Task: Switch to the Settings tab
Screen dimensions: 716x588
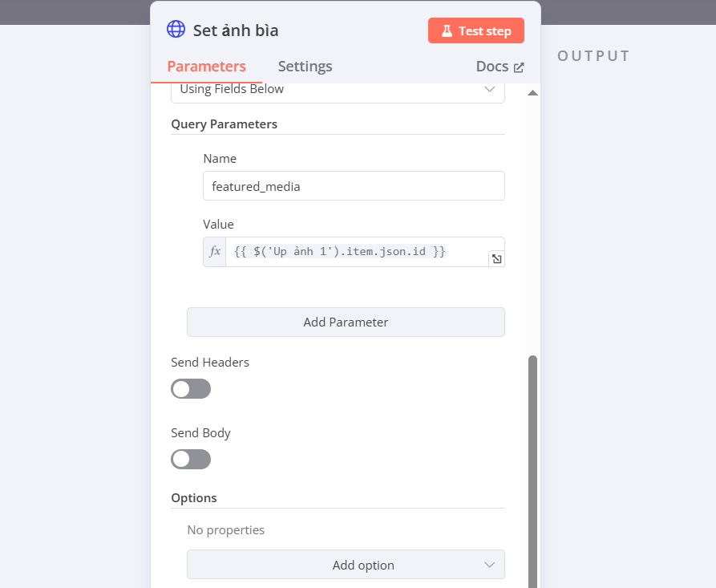Action: pos(305,67)
